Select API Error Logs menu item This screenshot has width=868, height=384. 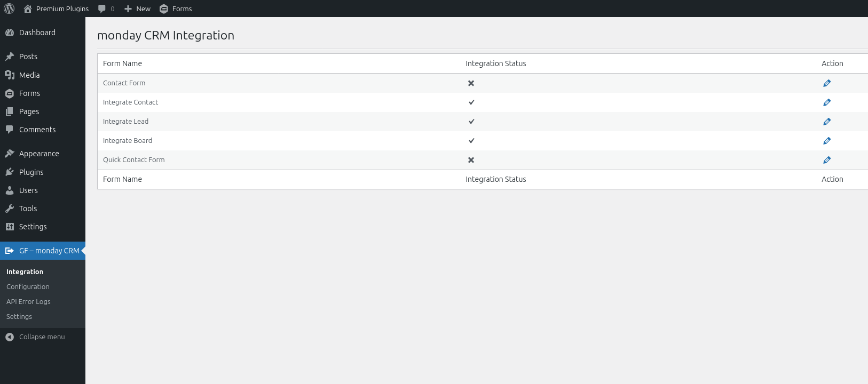(x=28, y=301)
